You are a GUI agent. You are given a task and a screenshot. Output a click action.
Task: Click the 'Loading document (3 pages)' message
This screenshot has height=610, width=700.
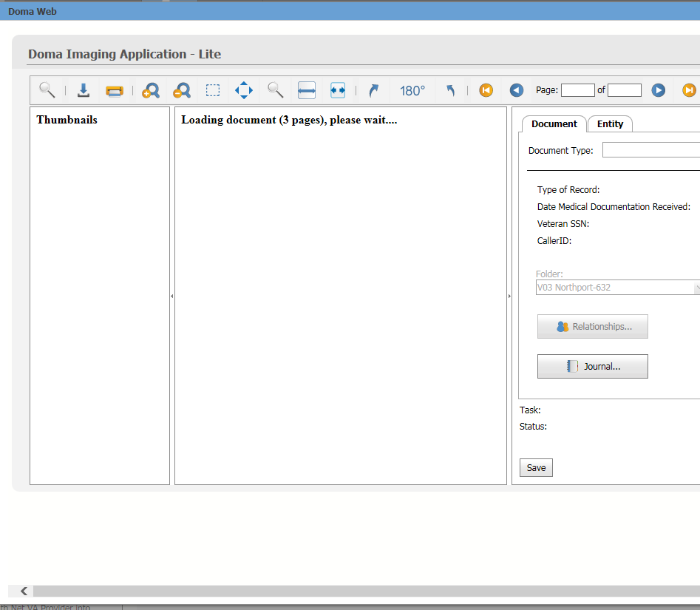coord(289,120)
